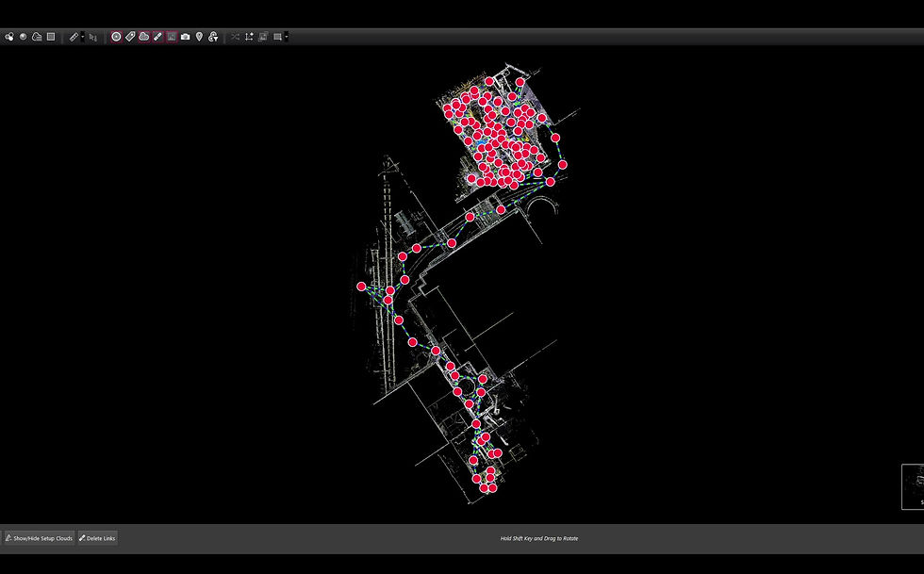Click the grayed-out cursor selection icon
Screen dimensions: 924x574
pos(92,37)
